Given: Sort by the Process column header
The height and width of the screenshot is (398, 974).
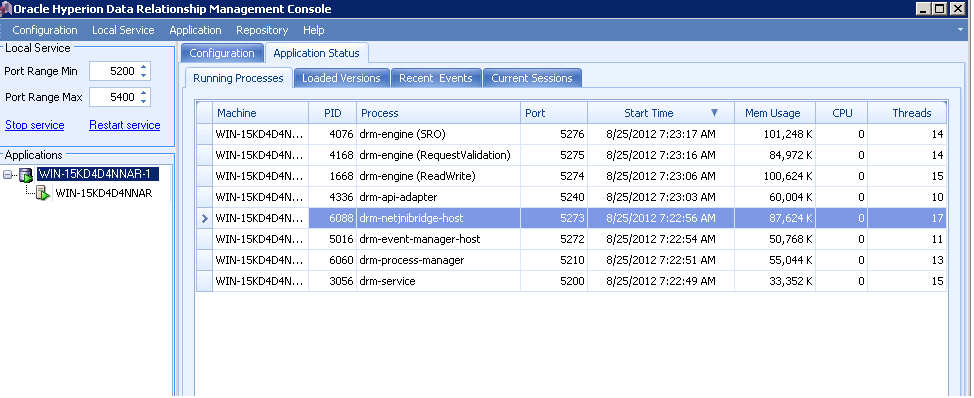Looking at the screenshot, I should click(x=439, y=113).
